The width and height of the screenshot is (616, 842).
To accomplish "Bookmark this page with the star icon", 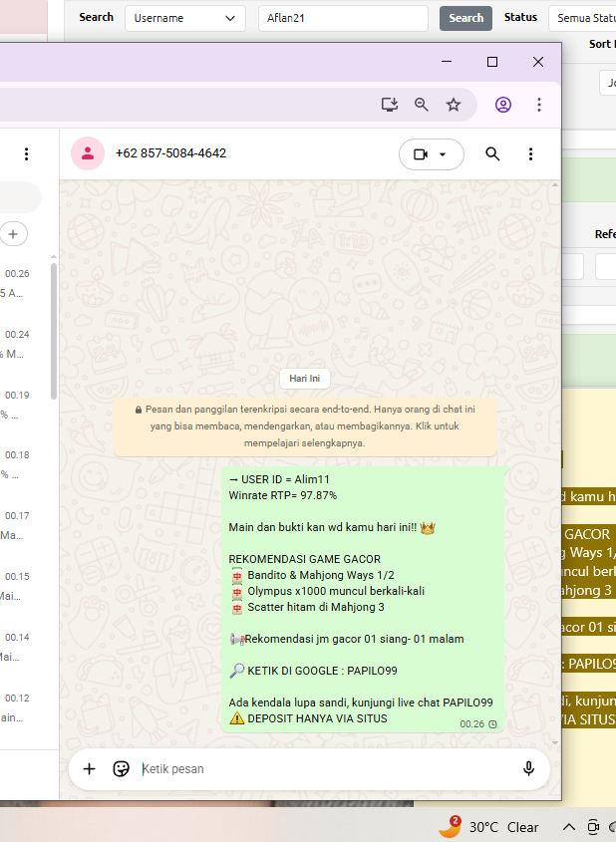I will coord(454,105).
